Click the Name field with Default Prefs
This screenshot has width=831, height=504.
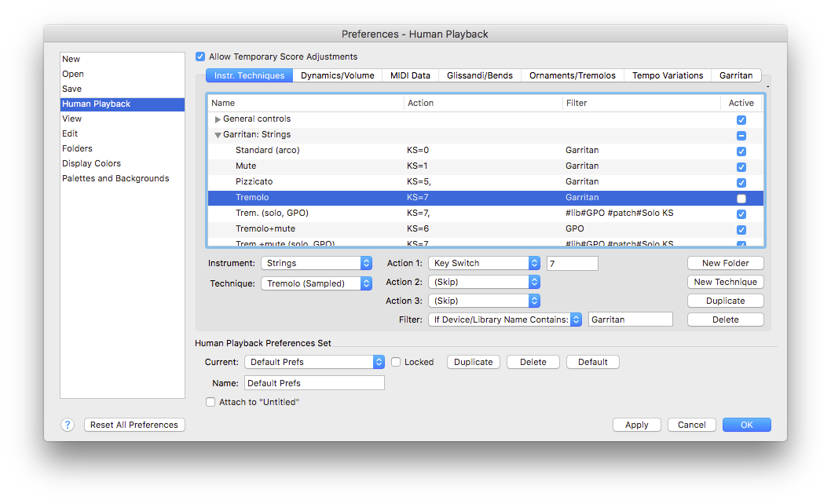point(314,383)
